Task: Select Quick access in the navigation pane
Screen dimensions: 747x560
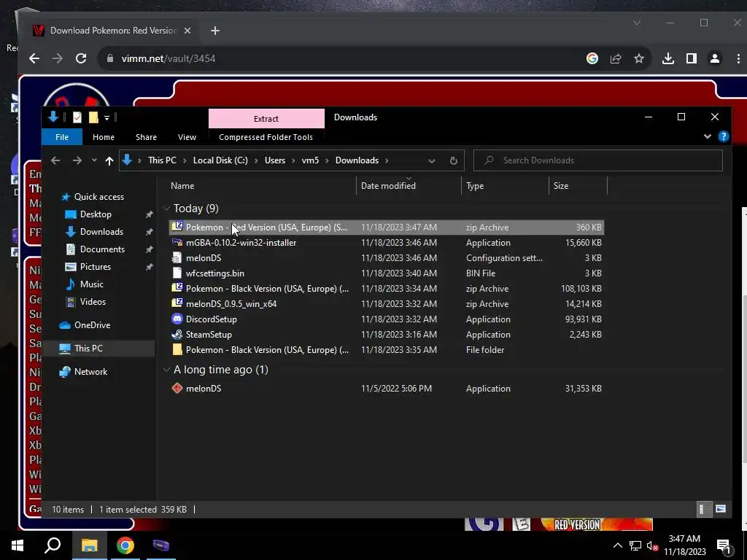Action: (x=98, y=197)
